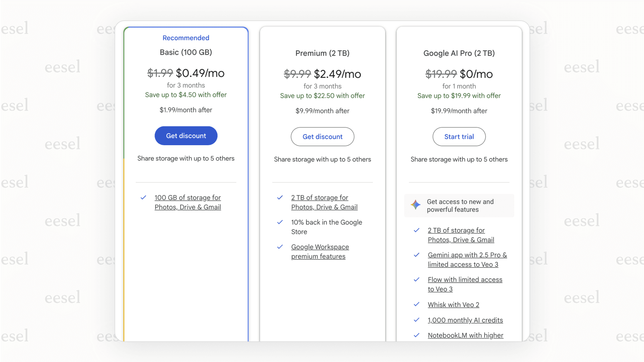Click the checkmark beside 1,000 monthly AI credits
The image size is (644, 362).
(417, 320)
